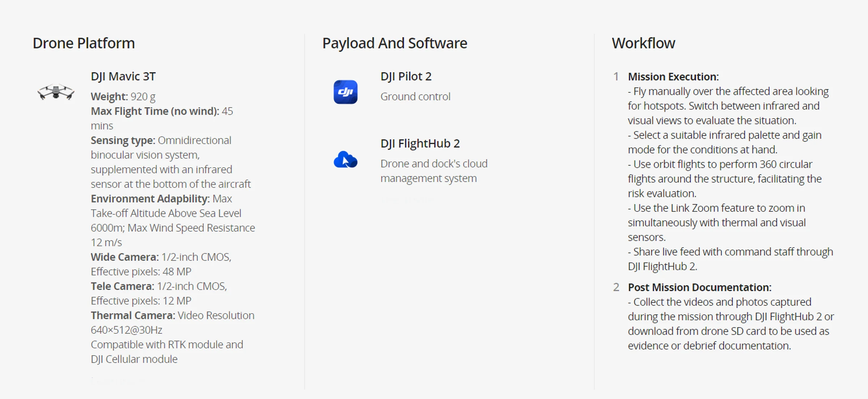Select the Workflow heading
The height and width of the screenshot is (399, 868).
(643, 43)
